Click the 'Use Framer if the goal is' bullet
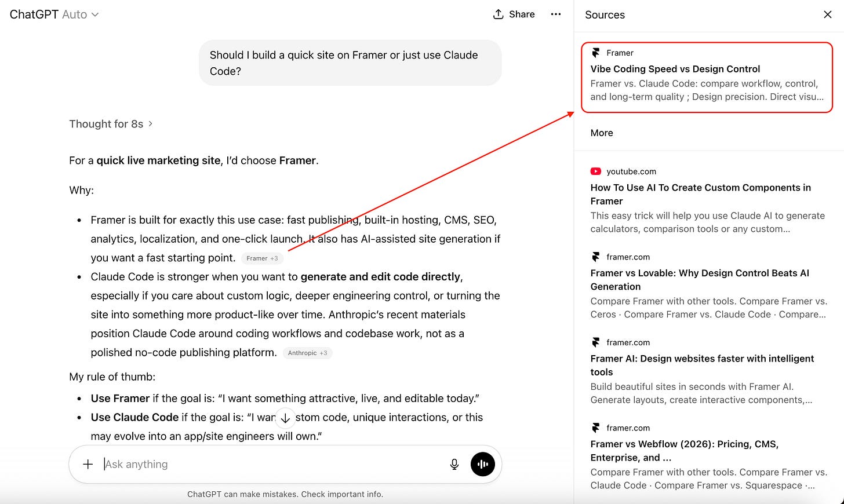The height and width of the screenshot is (504, 844). coord(285,399)
